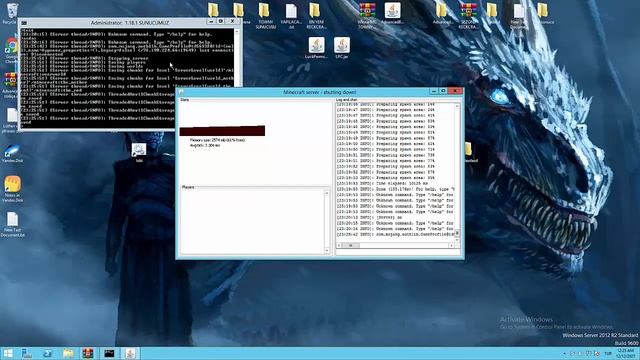Image resolution: width=640 pixels, height=360 pixels.
Task: Click the horizontal scrollbar under Log and chat
Action: coord(396,245)
